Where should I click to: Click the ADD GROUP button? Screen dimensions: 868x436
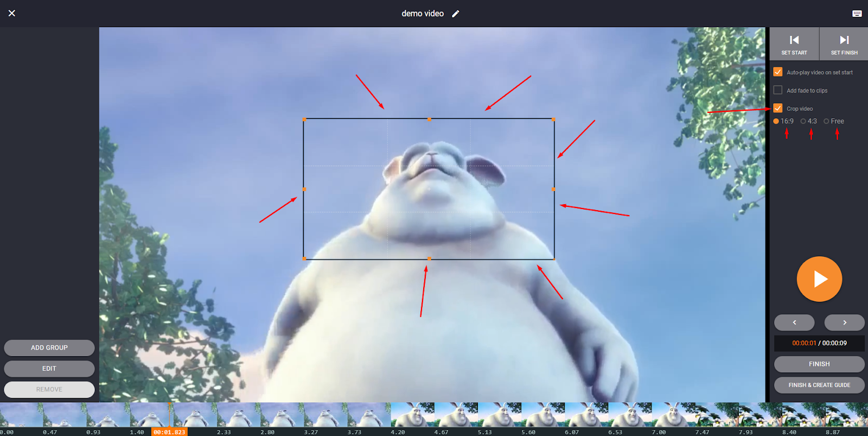(x=49, y=348)
